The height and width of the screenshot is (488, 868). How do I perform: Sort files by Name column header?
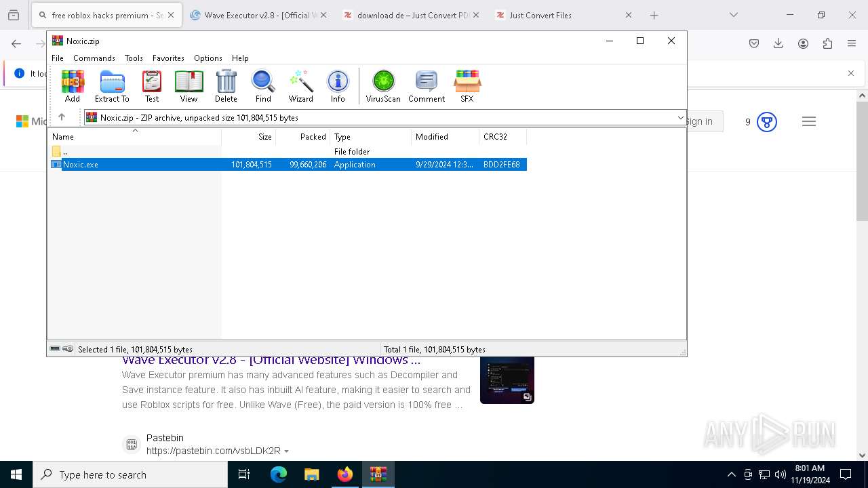coord(134,137)
